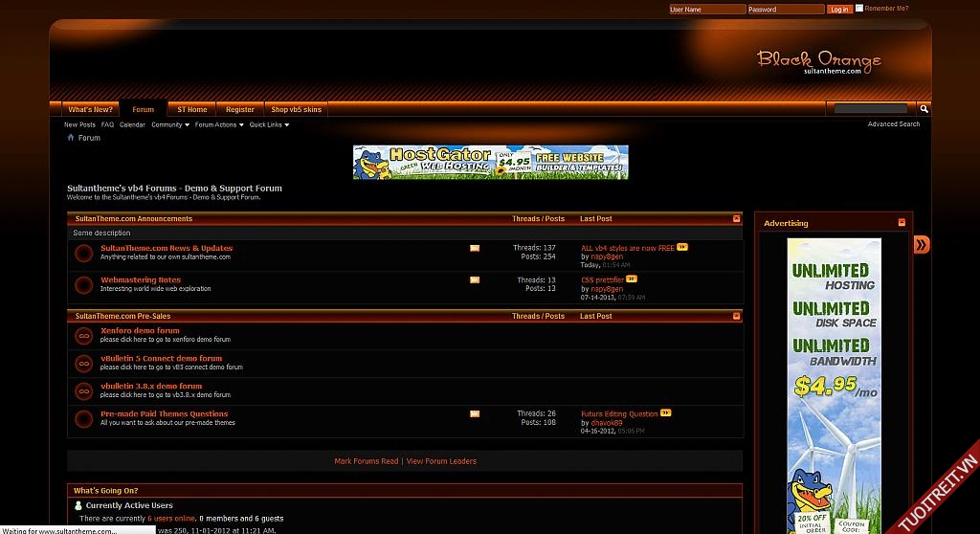The height and width of the screenshot is (534, 980).
Task: Open the Quick Links dropdown
Action: click(269, 124)
